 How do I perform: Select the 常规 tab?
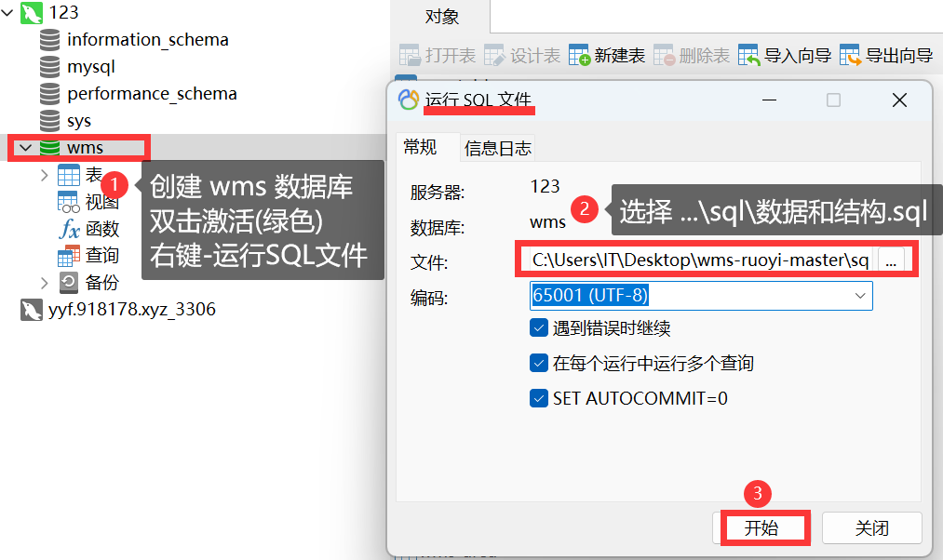pos(421,147)
